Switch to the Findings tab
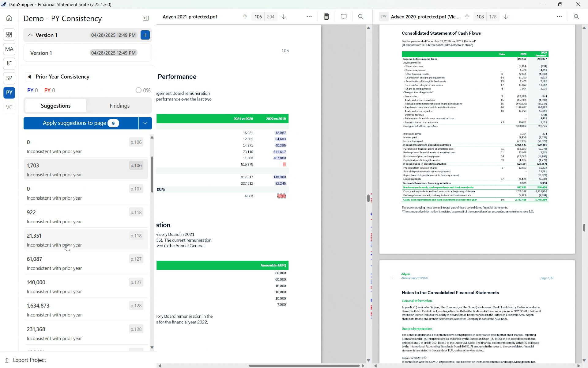Viewport: 588px width, 368px height. [x=119, y=105]
